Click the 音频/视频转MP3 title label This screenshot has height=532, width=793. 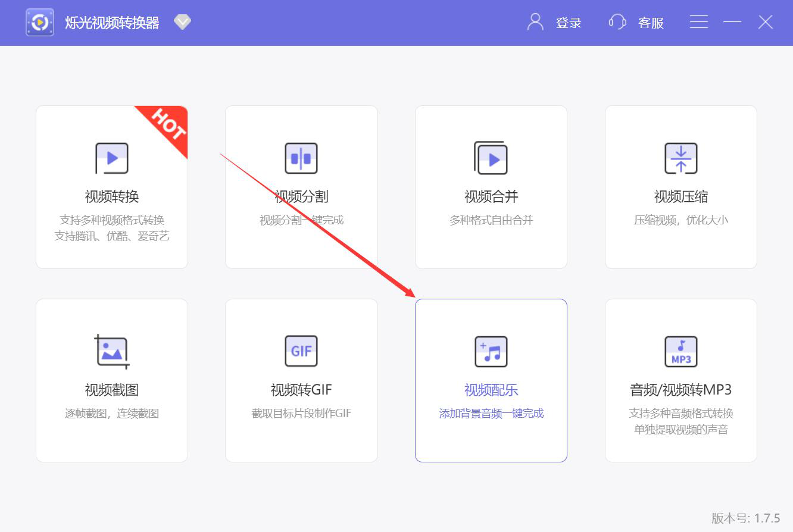pos(681,390)
